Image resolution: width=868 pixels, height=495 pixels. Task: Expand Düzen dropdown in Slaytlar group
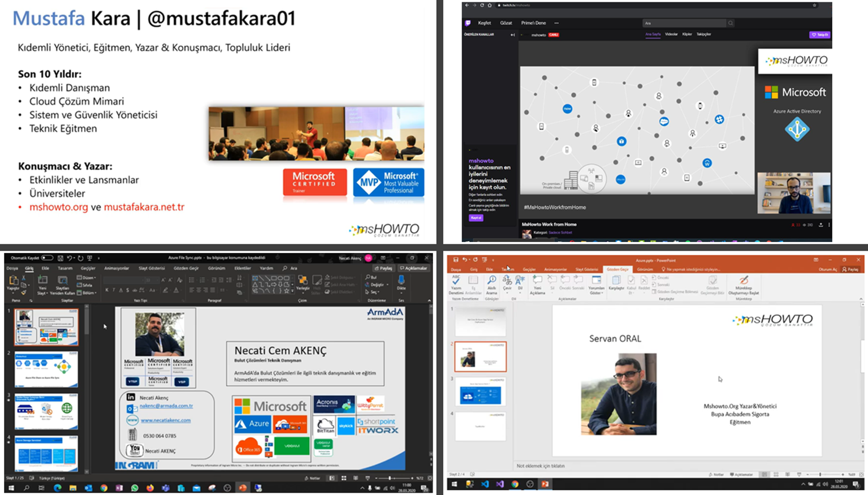[87, 278]
